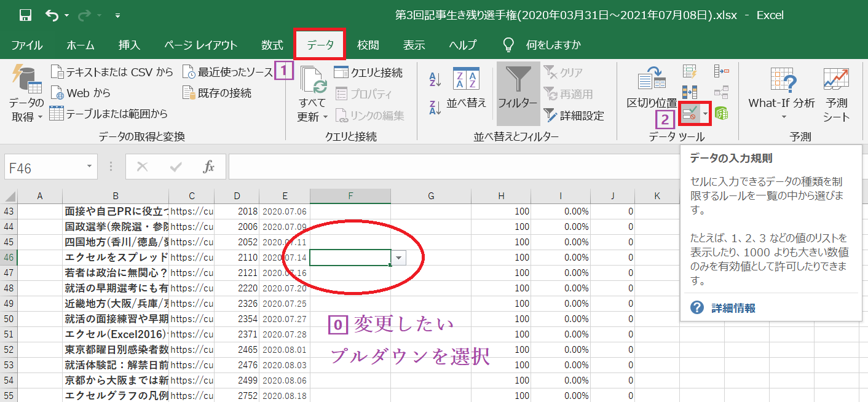Open テキストまたは CSV から import
Viewport: 868px width, 402px height.
pos(58,71)
